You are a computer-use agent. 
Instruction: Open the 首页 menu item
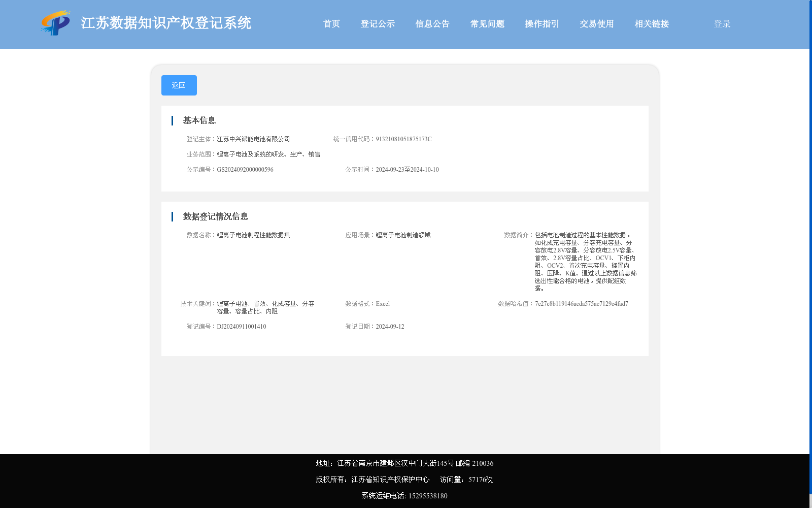[x=331, y=24]
